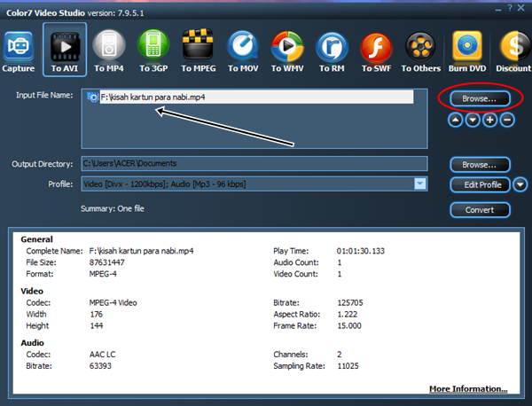
Task: Open the Burn DVD tool
Action: pyautogui.click(x=467, y=51)
